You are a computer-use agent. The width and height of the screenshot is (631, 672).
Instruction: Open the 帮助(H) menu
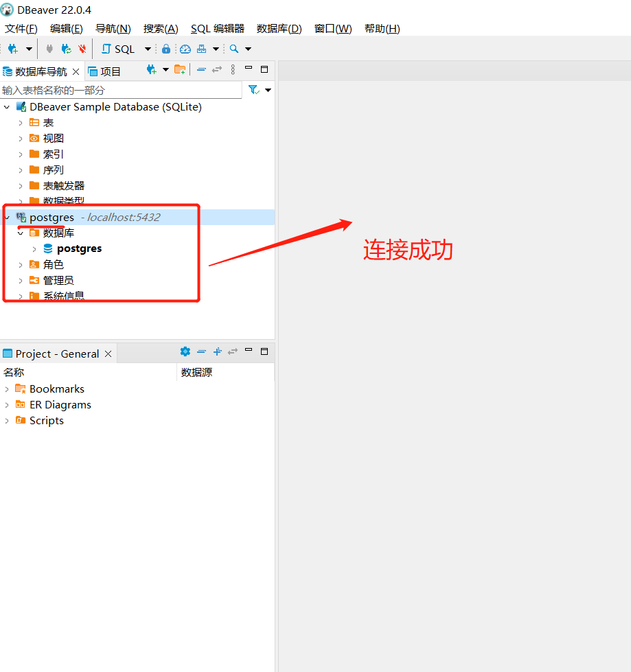(x=382, y=29)
